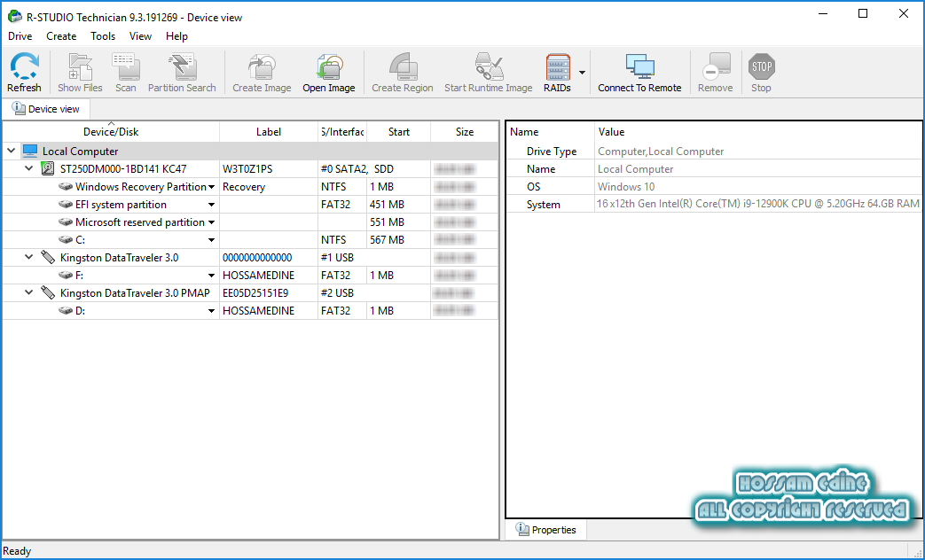This screenshot has width=925, height=560.
Task: Open the Create menu
Action: [61, 36]
